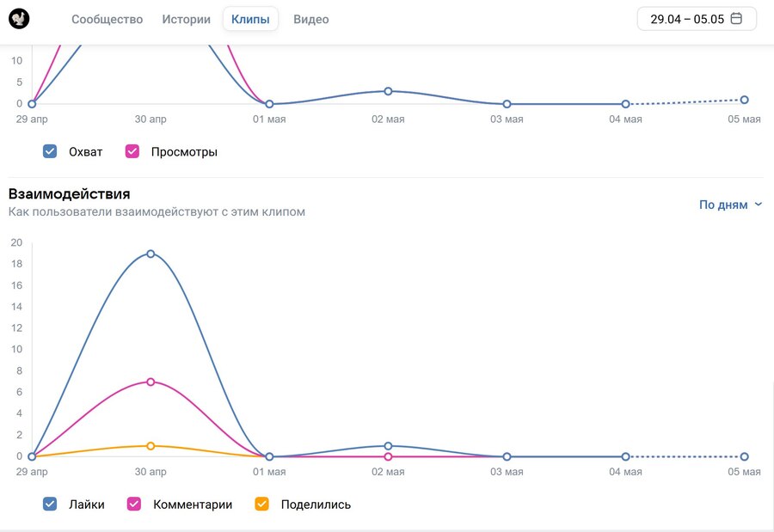Select the Клипы tab
Viewport: 774px width, 532px height.
pos(250,19)
